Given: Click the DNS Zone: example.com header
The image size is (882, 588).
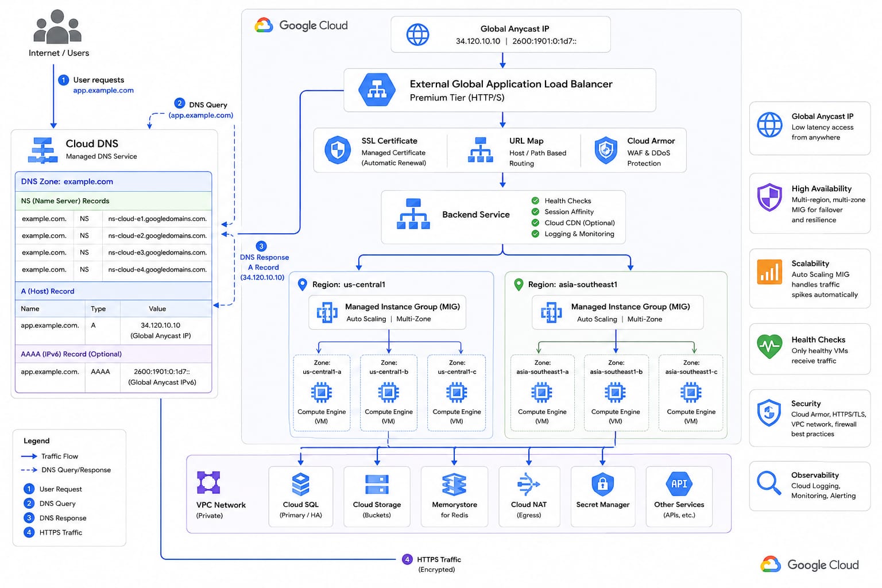Looking at the screenshot, I should pos(113,181).
